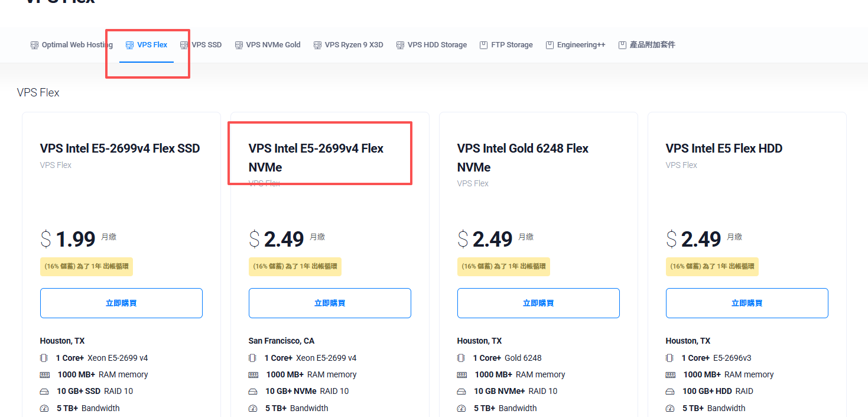Click the 16% savings badge under the $1.99 price
The width and height of the screenshot is (868, 417).
coord(86,267)
